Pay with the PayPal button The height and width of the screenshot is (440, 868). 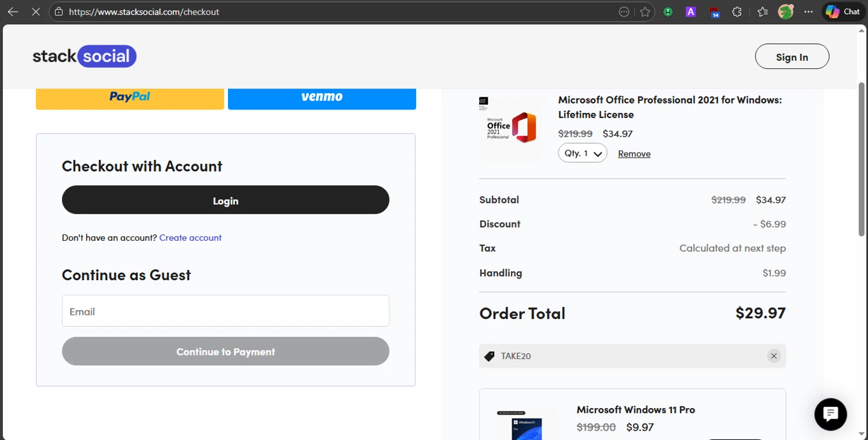(130, 97)
